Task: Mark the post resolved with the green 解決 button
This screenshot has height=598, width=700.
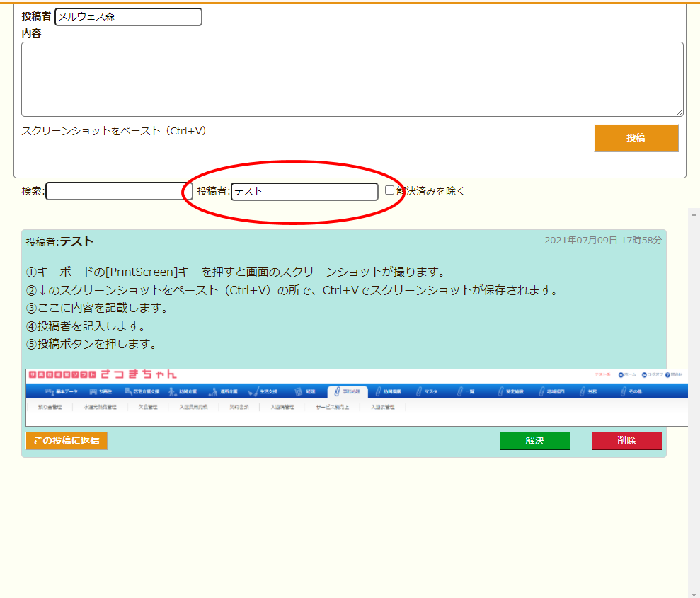Action: click(534, 441)
